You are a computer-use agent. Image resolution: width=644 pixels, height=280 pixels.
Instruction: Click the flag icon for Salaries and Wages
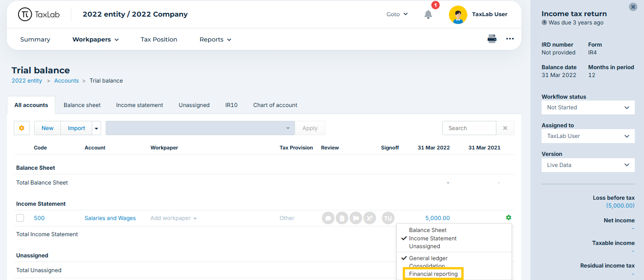(x=356, y=218)
